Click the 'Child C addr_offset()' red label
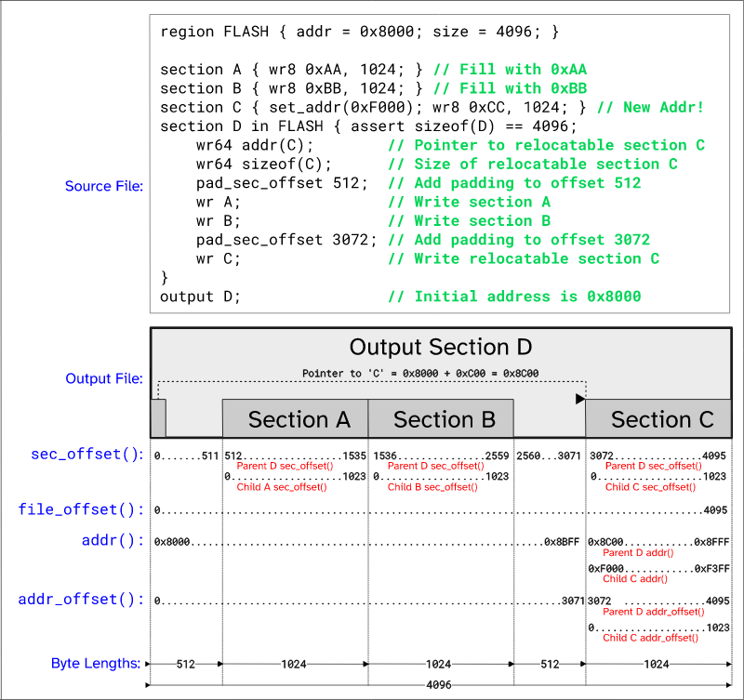The image size is (744, 700). coord(650,638)
